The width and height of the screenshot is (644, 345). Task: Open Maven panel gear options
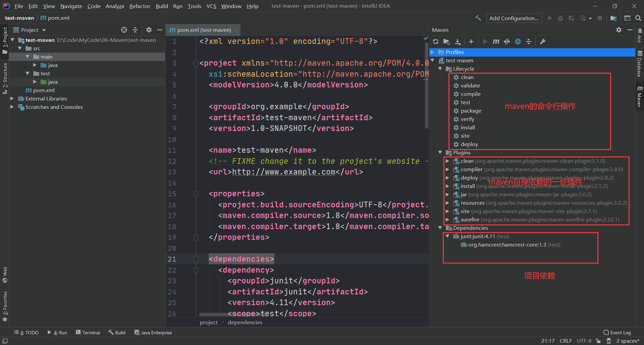pos(619,30)
